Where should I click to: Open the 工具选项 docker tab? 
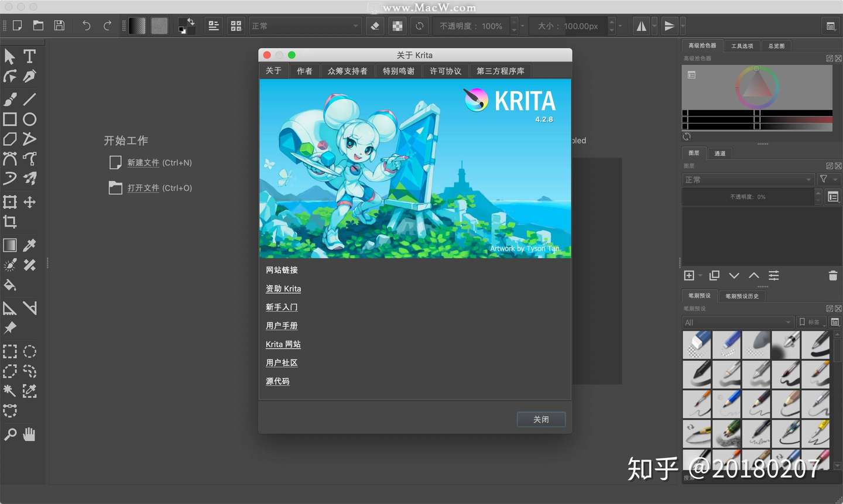[742, 46]
